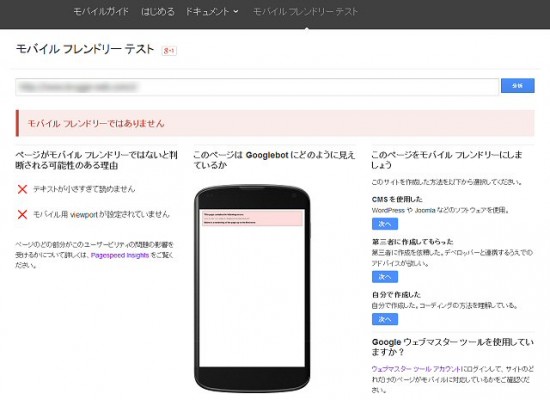
Task: Click the red X beside viewport warning
Action: tap(22, 214)
